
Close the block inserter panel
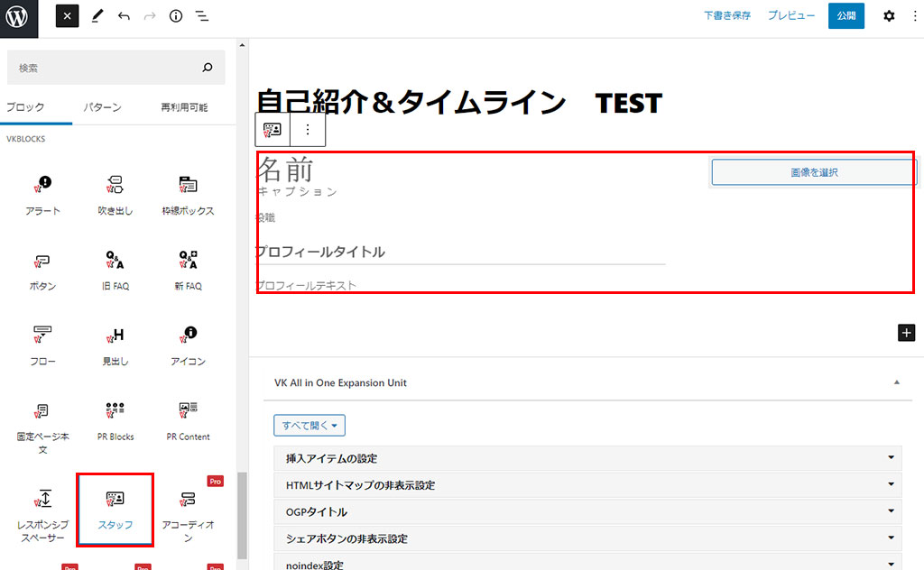click(x=68, y=16)
